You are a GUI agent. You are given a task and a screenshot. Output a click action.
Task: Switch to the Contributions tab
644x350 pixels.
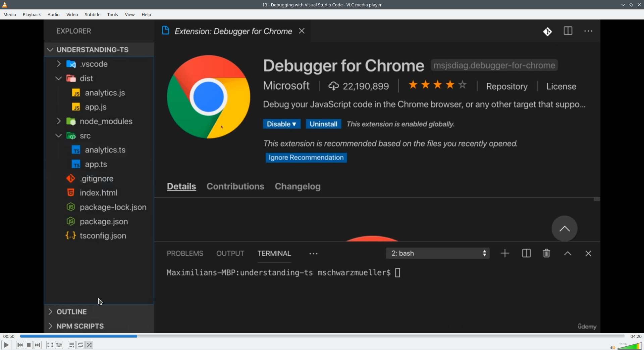click(235, 186)
